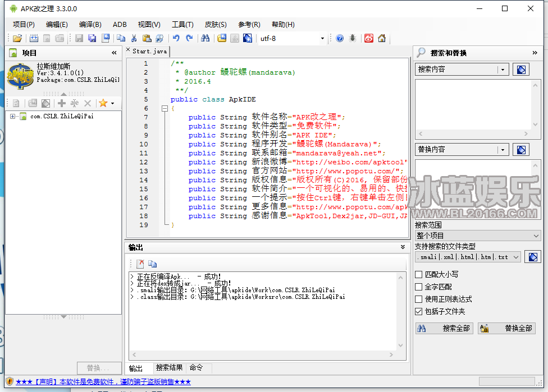Open the 参考(R) menu
This screenshot has height=392, width=548.
249,25
